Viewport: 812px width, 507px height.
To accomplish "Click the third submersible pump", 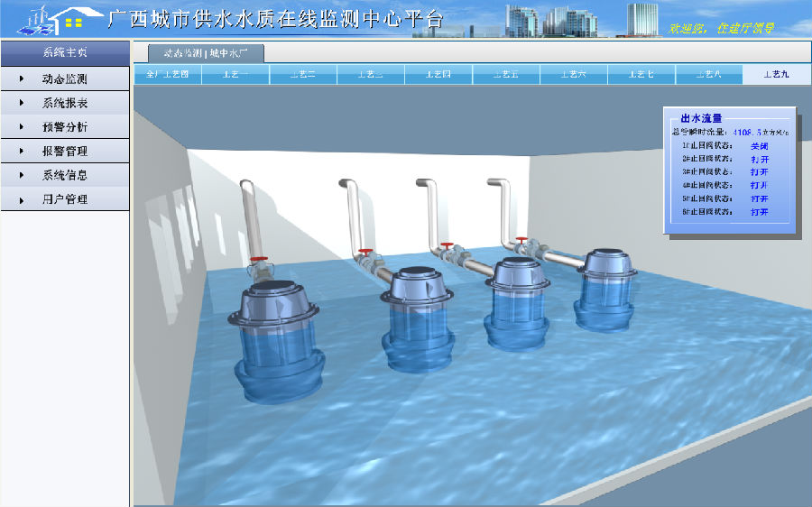I will click(x=518, y=300).
